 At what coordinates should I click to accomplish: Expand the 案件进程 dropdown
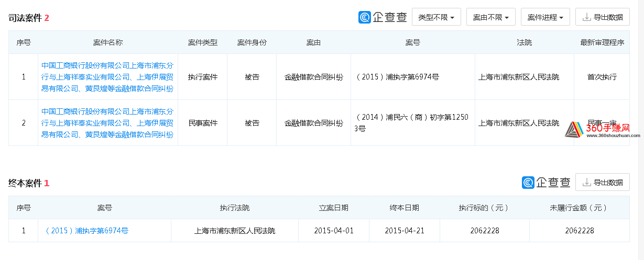(545, 17)
